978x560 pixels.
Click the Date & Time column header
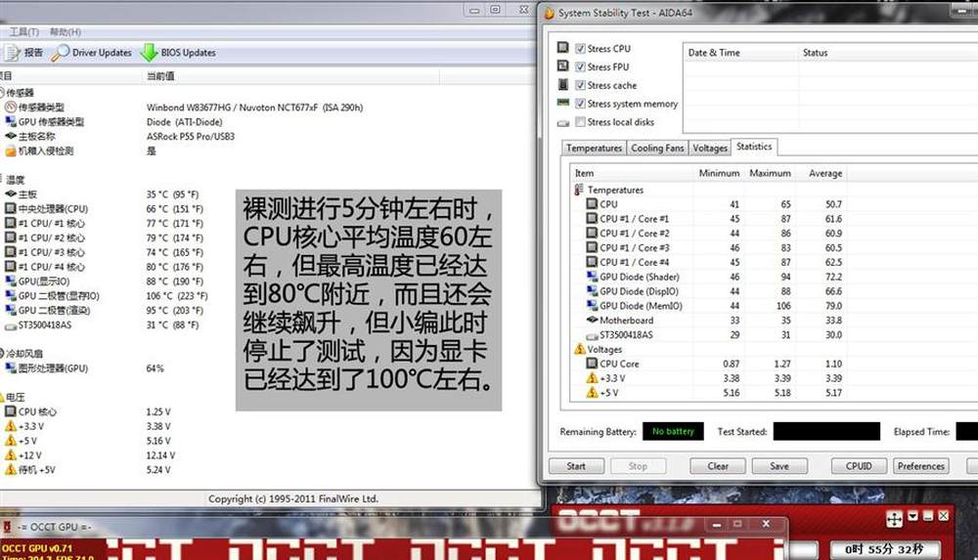click(x=740, y=53)
